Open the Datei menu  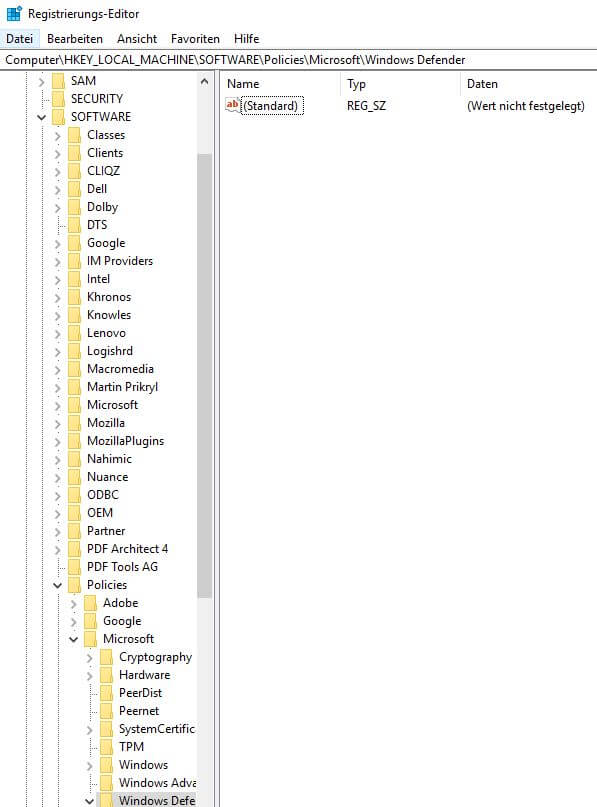tap(20, 39)
